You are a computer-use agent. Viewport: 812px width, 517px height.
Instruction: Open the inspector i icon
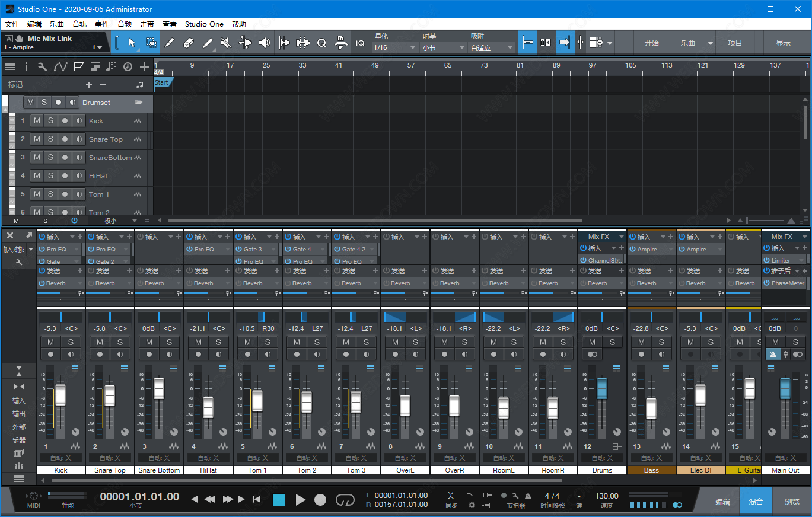[x=26, y=66]
